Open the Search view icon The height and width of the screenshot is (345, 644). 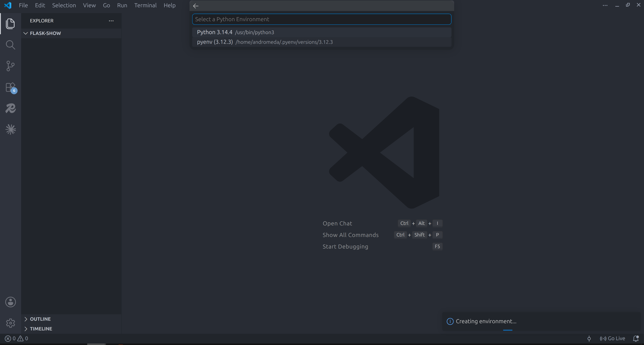point(10,45)
